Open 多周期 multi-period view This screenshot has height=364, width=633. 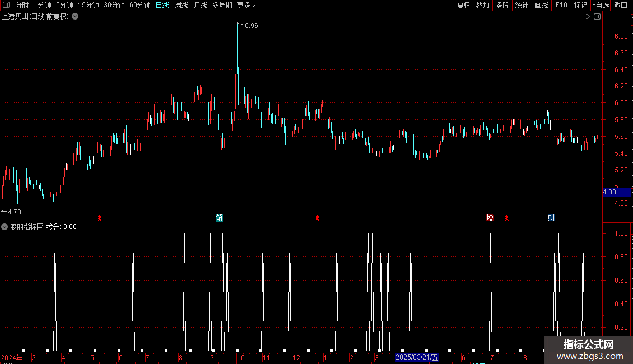point(222,5)
